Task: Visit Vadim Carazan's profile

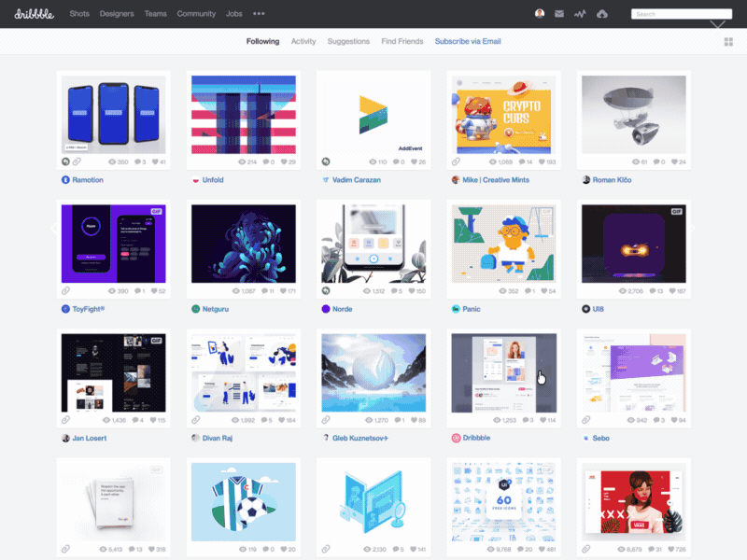Action: [357, 180]
